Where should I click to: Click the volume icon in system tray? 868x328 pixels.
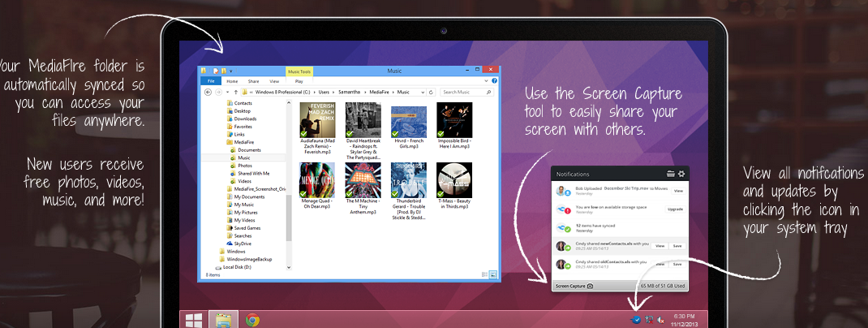pyautogui.click(x=661, y=319)
